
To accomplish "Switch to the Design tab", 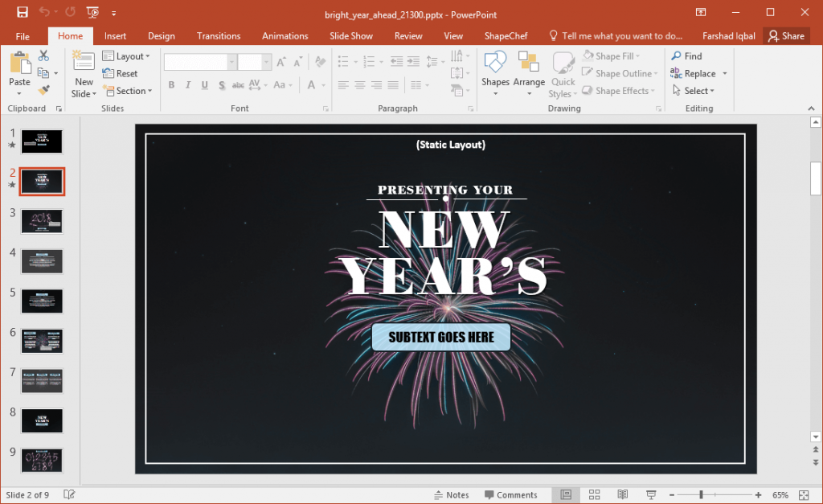I will (x=161, y=35).
